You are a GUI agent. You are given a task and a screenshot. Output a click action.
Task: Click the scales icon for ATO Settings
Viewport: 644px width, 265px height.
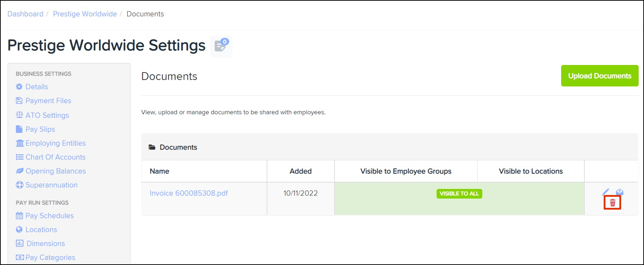[x=19, y=115]
